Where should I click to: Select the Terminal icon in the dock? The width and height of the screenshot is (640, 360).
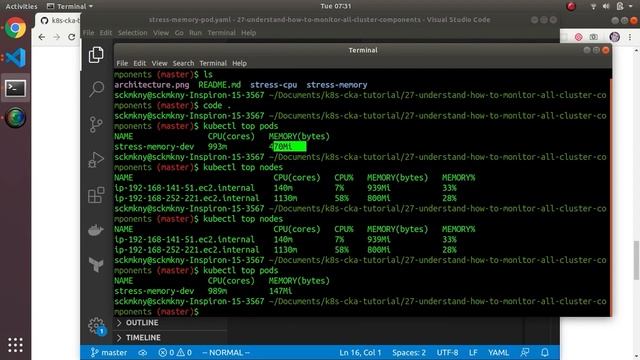point(15,88)
